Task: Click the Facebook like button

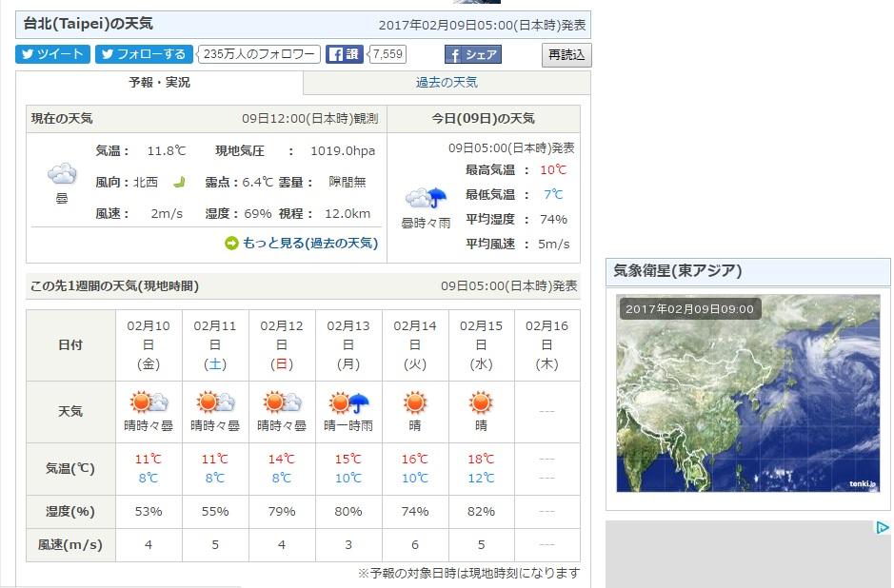Action: pyautogui.click(x=345, y=54)
